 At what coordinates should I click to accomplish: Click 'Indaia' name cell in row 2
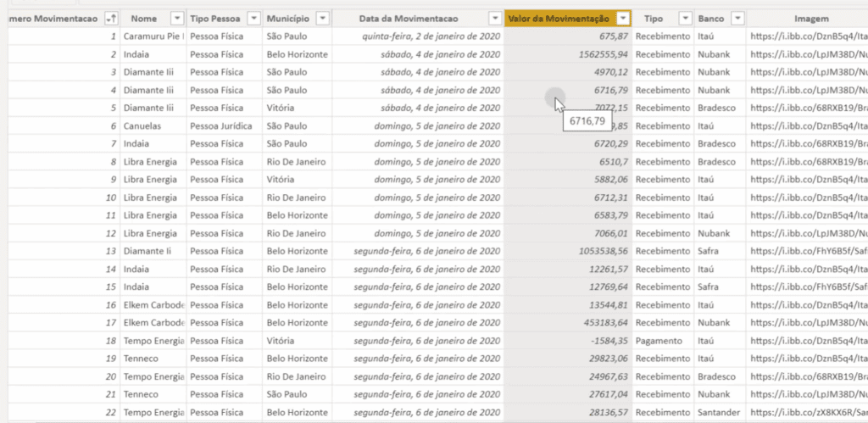153,54
